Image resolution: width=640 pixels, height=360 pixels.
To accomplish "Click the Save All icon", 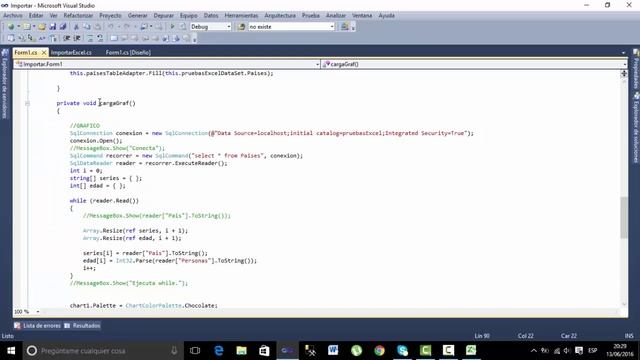I will coord(63,27).
